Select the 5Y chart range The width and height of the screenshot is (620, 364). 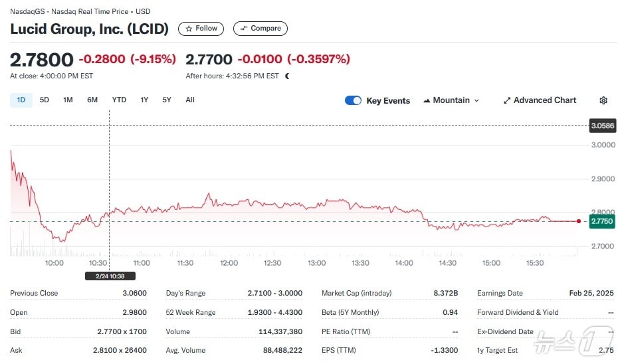tap(167, 100)
